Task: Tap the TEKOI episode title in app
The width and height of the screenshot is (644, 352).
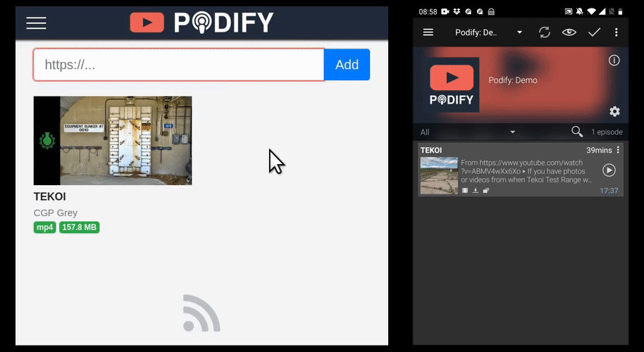Action: coord(431,150)
